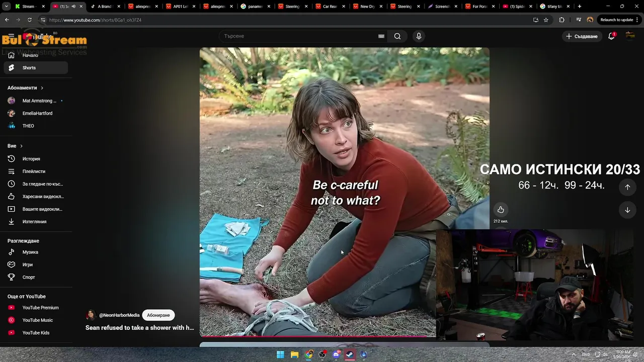The image size is (644, 362).
Task: Open a new browser tab
Action: [x=580, y=7]
